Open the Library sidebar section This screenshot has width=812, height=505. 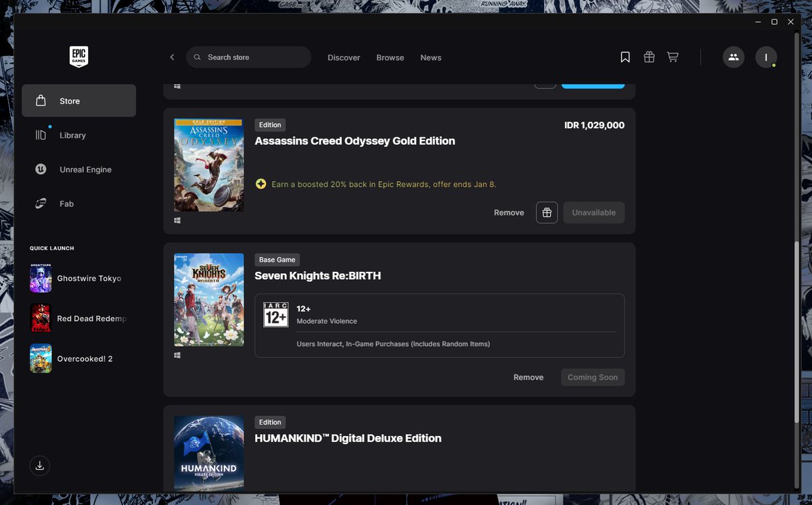pyautogui.click(x=78, y=135)
